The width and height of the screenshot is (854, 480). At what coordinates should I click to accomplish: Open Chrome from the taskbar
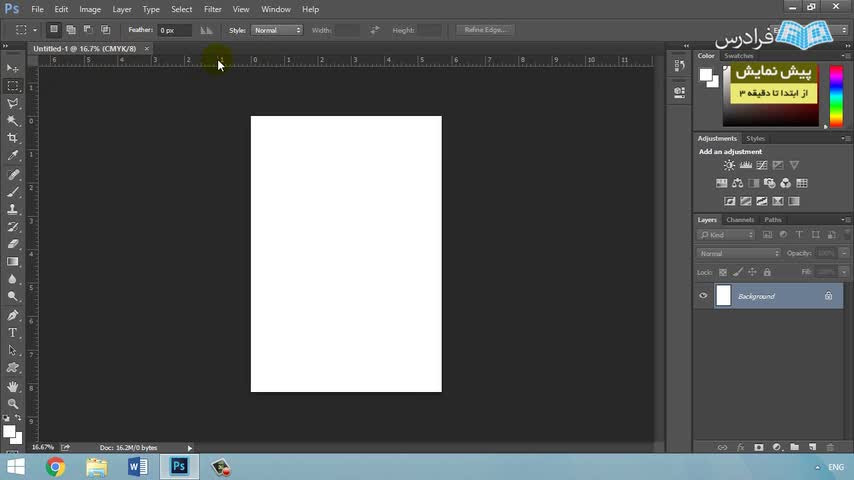click(x=55, y=467)
